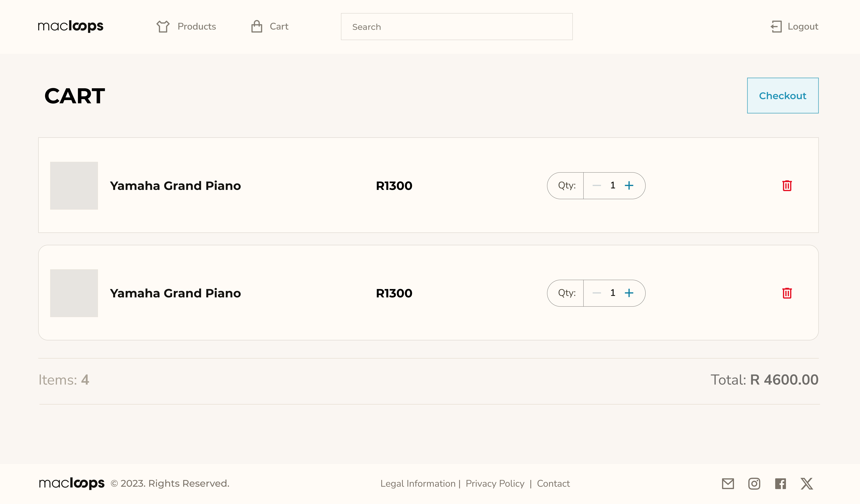Image resolution: width=860 pixels, height=504 pixels.
Task: Click the macloops logo in the header
Action: 71,26
